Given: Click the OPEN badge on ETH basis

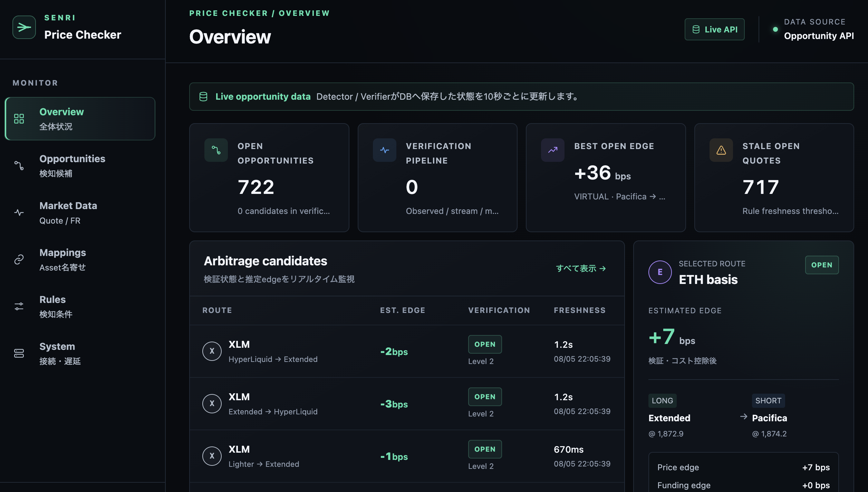Looking at the screenshot, I should 822,265.
